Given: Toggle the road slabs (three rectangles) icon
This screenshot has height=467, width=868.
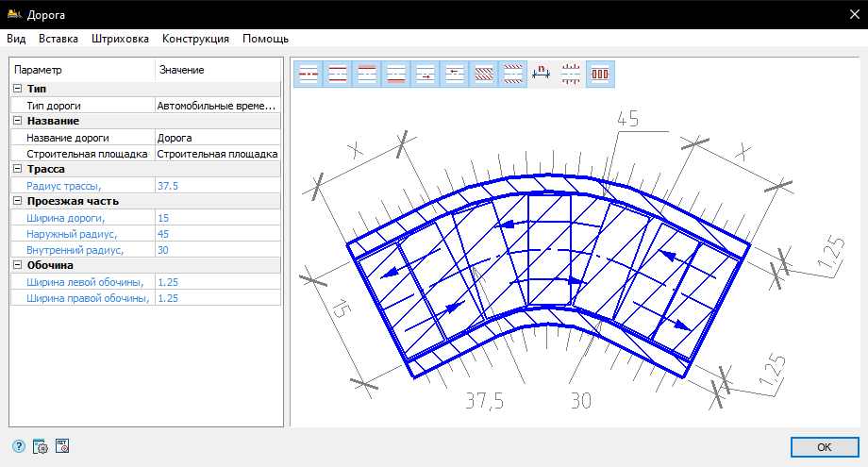Looking at the screenshot, I should (600, 75).
